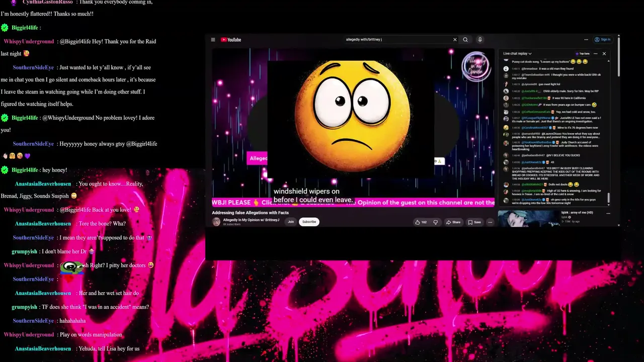Select username 'CynthiaGastonRusso' in stream chat
Viewport: 644px width, 362px height.
(47, 2)
